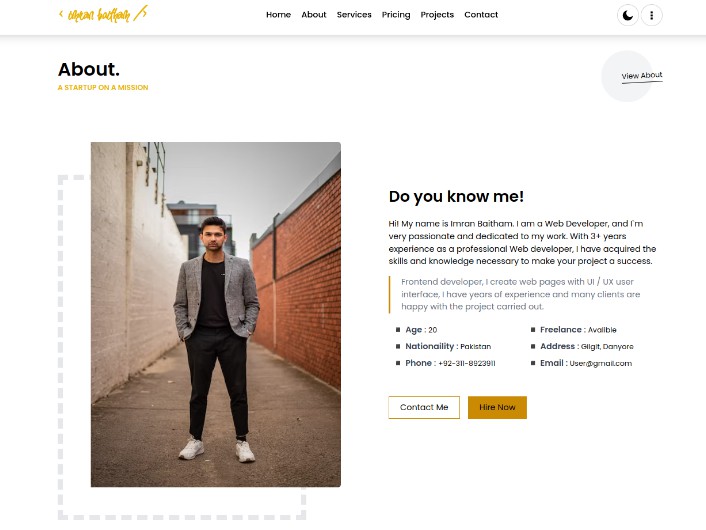Screen dimensions: 706x530
Task: Click the email address User@gmail.com
Action: pos(600,363)
